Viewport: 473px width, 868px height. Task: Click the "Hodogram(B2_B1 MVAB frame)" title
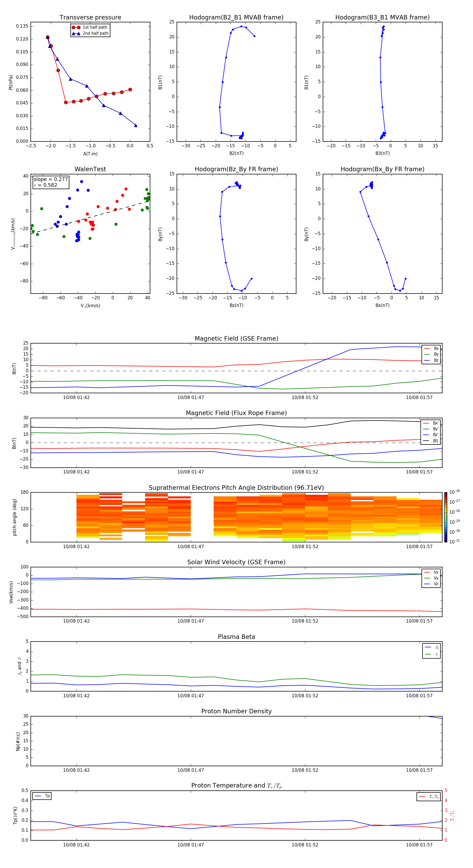236,18
